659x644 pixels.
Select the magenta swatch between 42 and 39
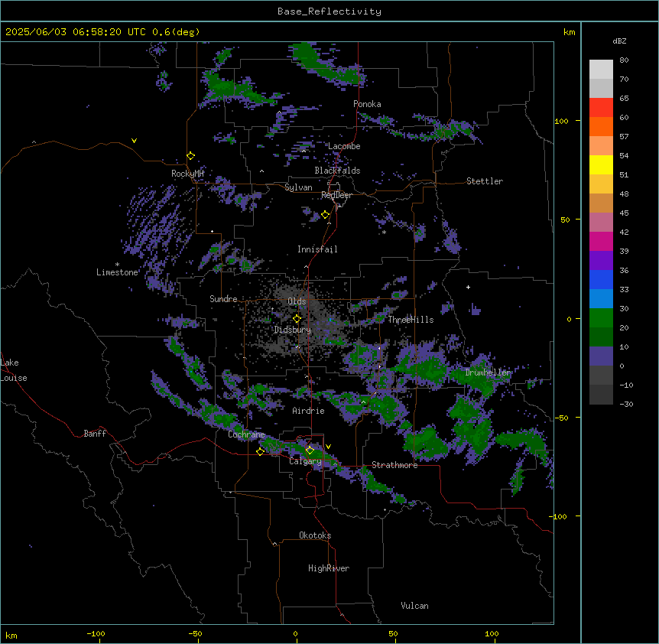click(x=601, y=241)
